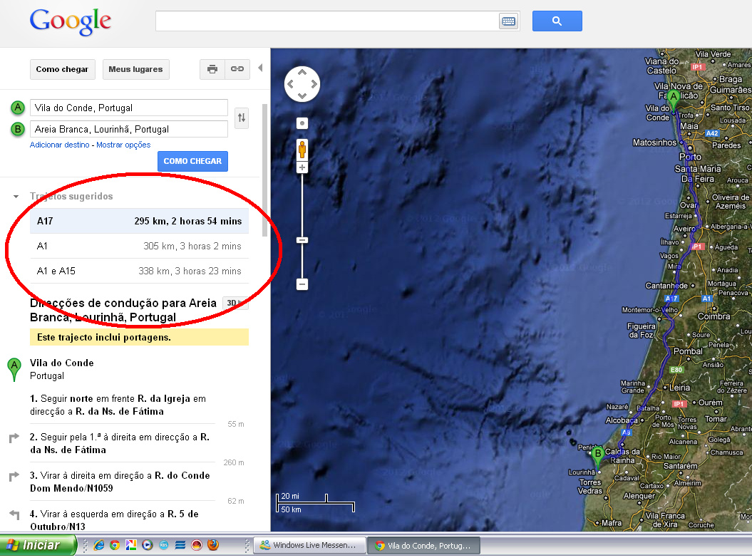Click step 3 Virar à direita R. do Conde
This screenshot has height=560, width=752.
(x=123, y=482)
